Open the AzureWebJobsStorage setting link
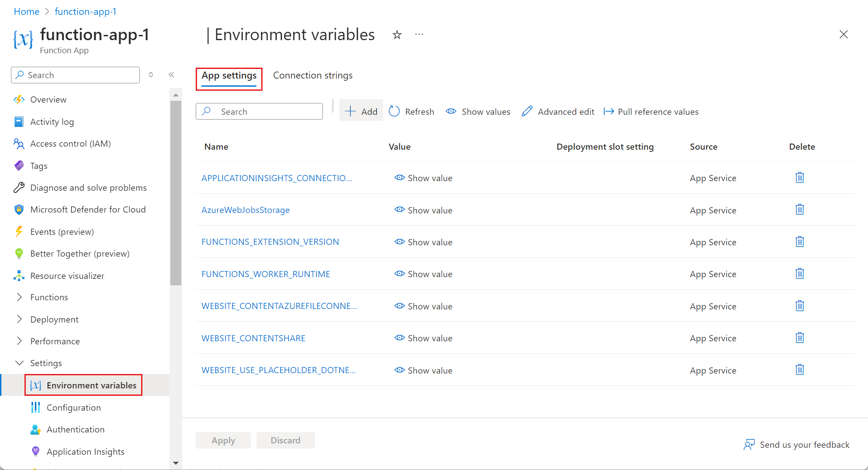The width and height of the screenshot is (868, 470). (x=246, y=210)
